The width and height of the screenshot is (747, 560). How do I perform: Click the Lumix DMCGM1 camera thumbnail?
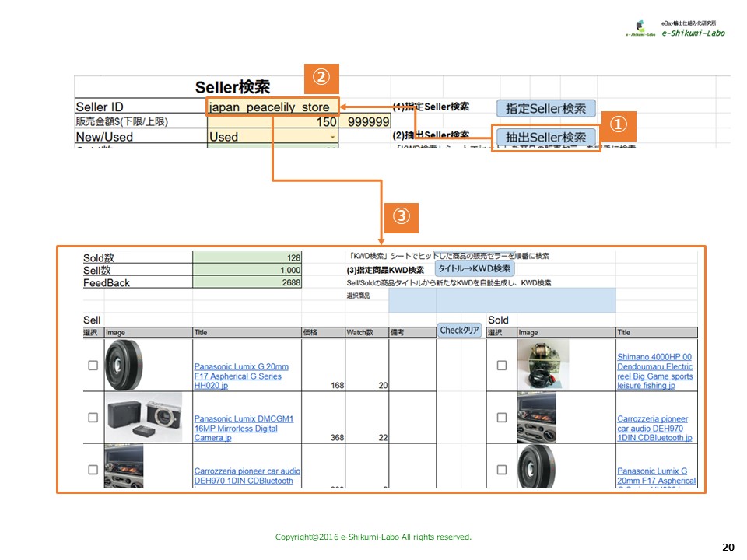[x=143, y=417]
